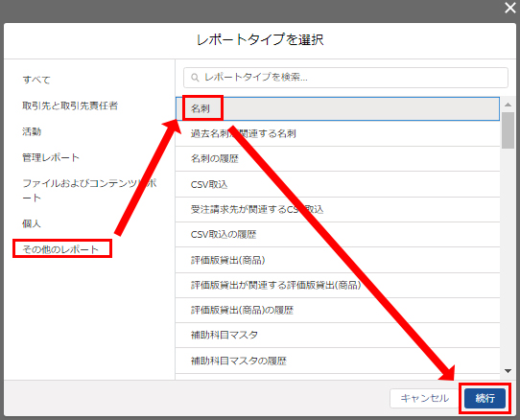Click the list scrollbar thumb

click(x=508, y=130)
